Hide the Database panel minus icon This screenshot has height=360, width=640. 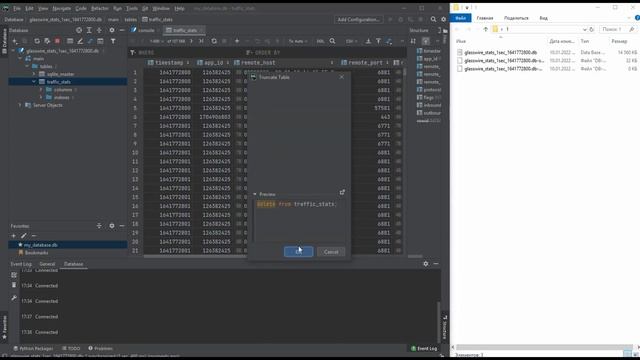[x=122, y=30]
